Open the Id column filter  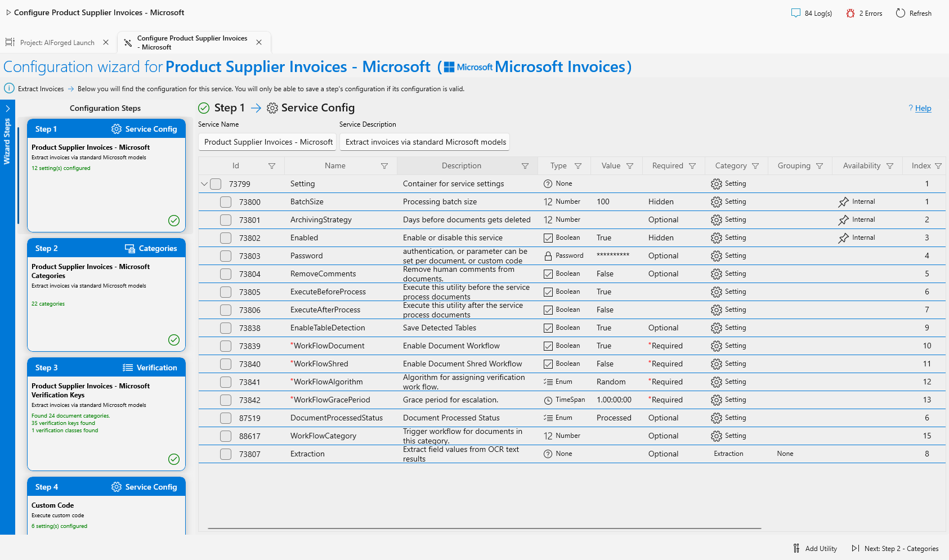pyautogui.click(x=272, y=166)
